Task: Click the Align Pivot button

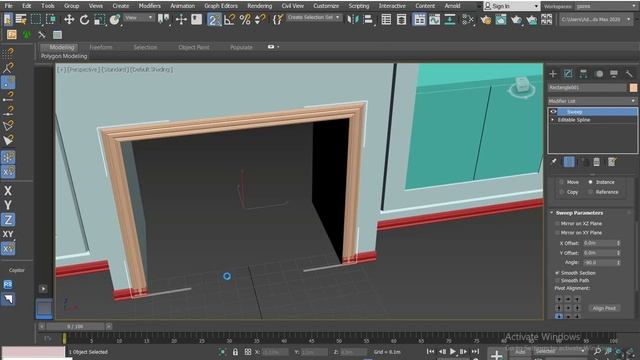Action: 604,308
